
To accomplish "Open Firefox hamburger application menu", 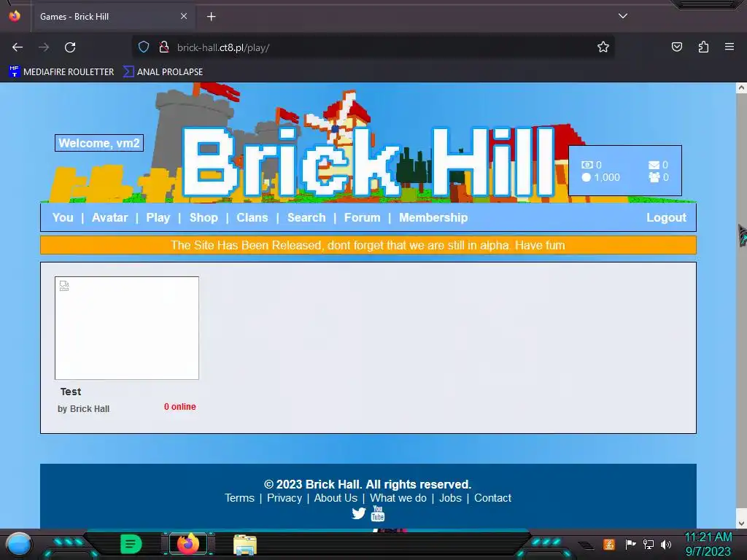I will tap(729, 47).
